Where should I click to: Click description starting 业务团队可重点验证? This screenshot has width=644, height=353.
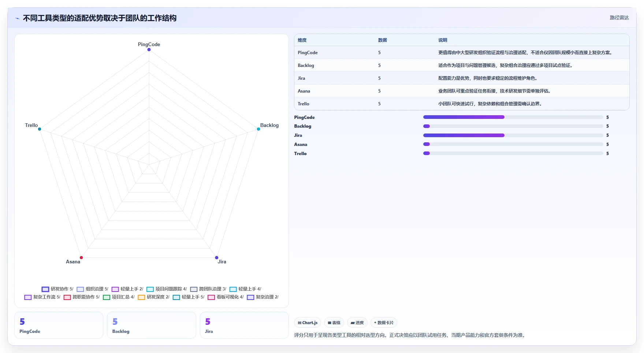(495, 91)
